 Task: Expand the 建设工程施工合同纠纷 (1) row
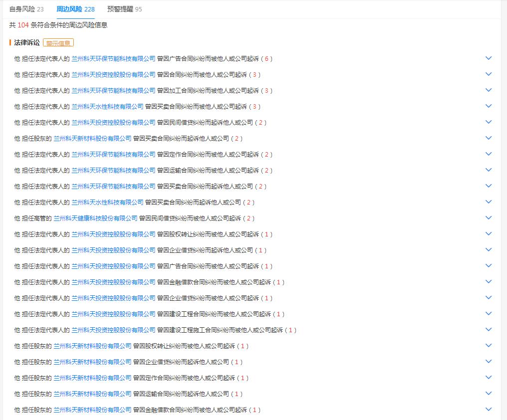pyautogui.click(x=489, y=330)
